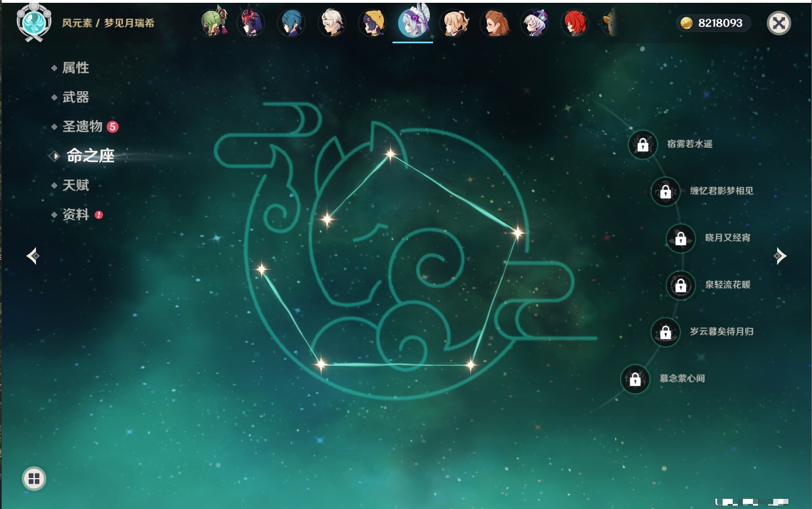The image size is (812, 509).
Task: Select the long brown-haired character avatar
Action: (495, 23)
